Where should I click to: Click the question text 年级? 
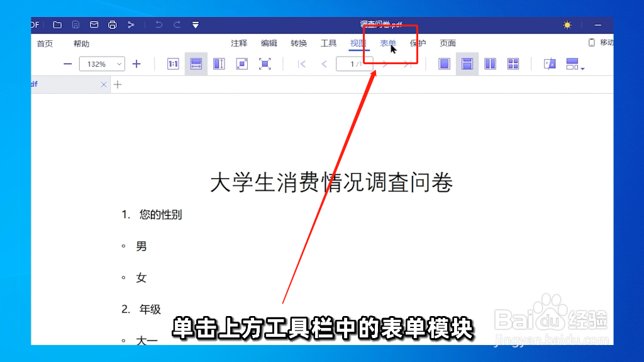click(150, 309)
